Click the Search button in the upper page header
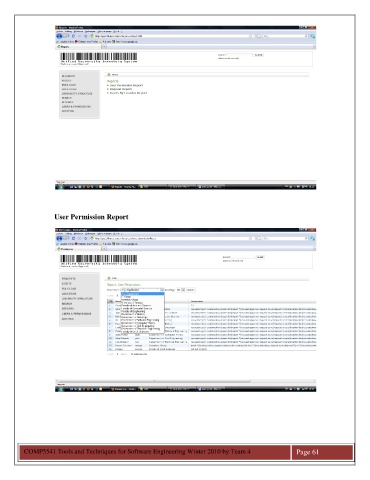The image size is (370, 480). click(258, 55)
